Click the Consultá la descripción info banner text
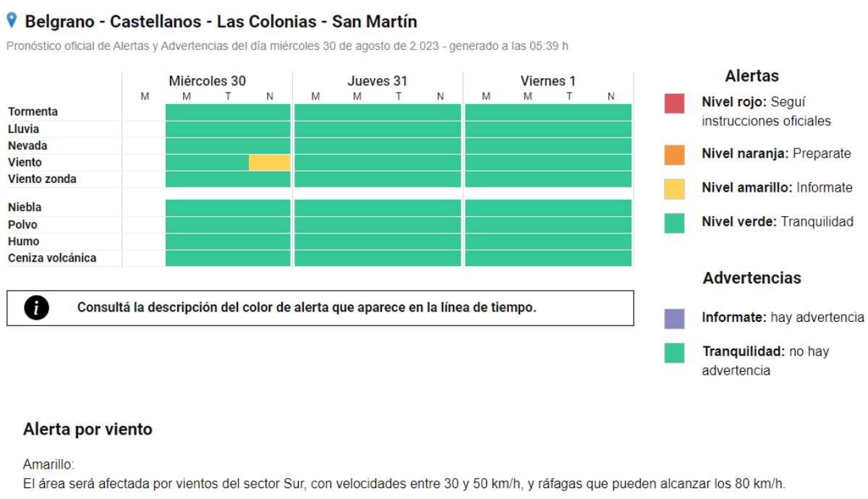The width and height of the screenshot is (868, 499). tap(307, 307)
